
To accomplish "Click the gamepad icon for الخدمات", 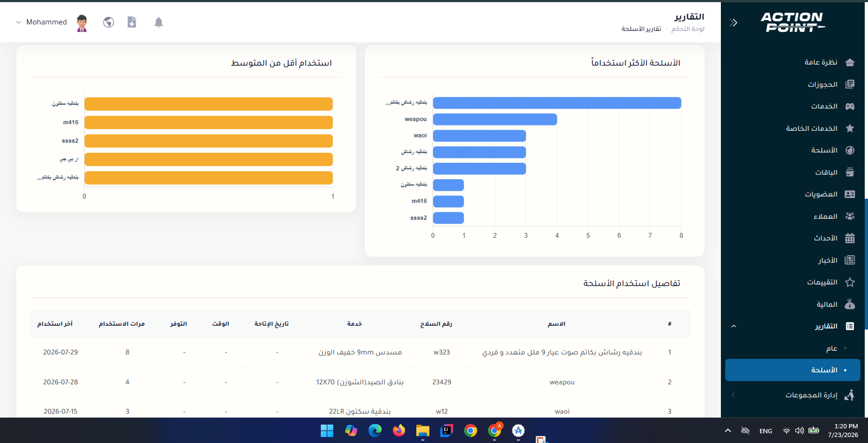I will pyautogui.click(x=850, y=106).
